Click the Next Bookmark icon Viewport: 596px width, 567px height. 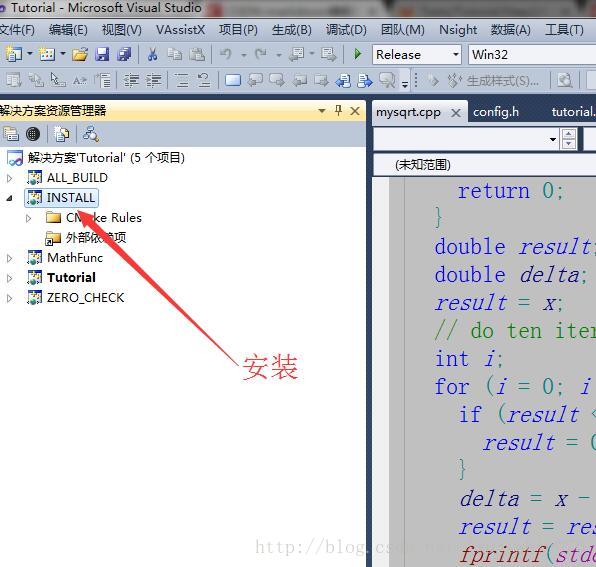pos(277,80)
